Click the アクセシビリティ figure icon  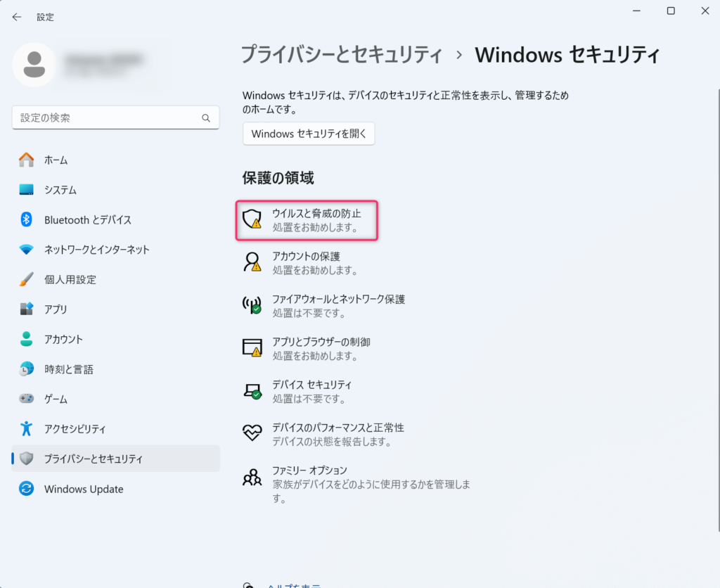pos(26,428)
